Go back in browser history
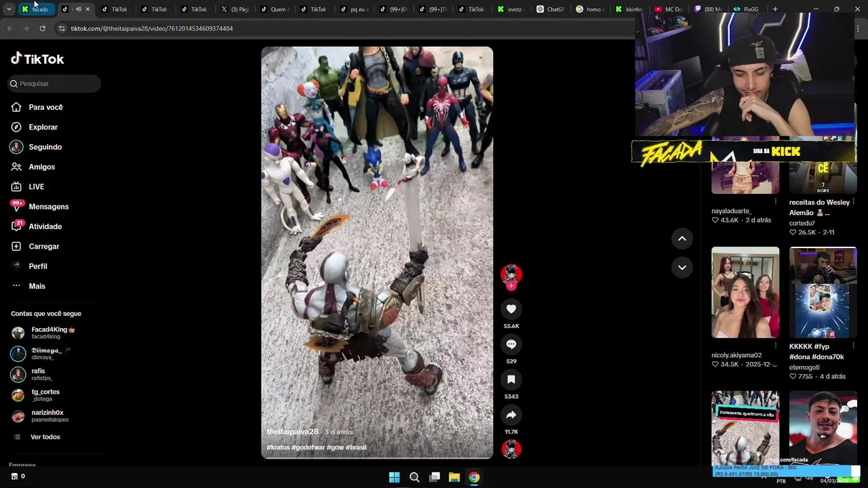 point(9,28)
